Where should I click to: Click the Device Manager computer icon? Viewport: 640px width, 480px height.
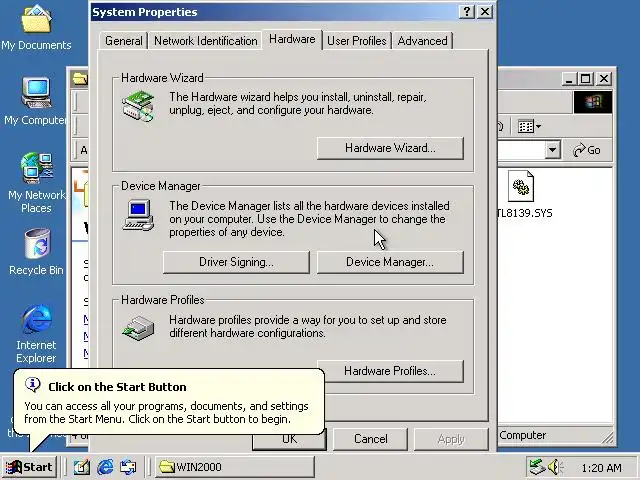pos(138,215)
